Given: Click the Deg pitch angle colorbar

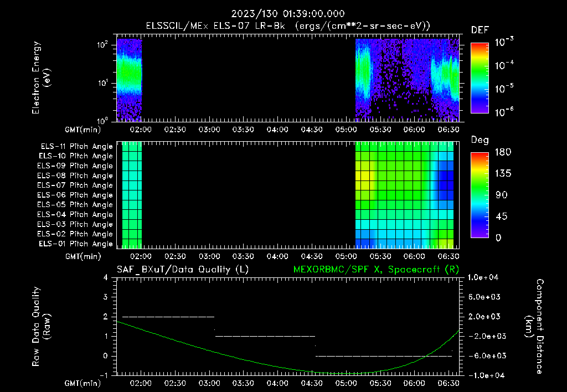Looking at the screenshot, I should click(x=480, y=195).
